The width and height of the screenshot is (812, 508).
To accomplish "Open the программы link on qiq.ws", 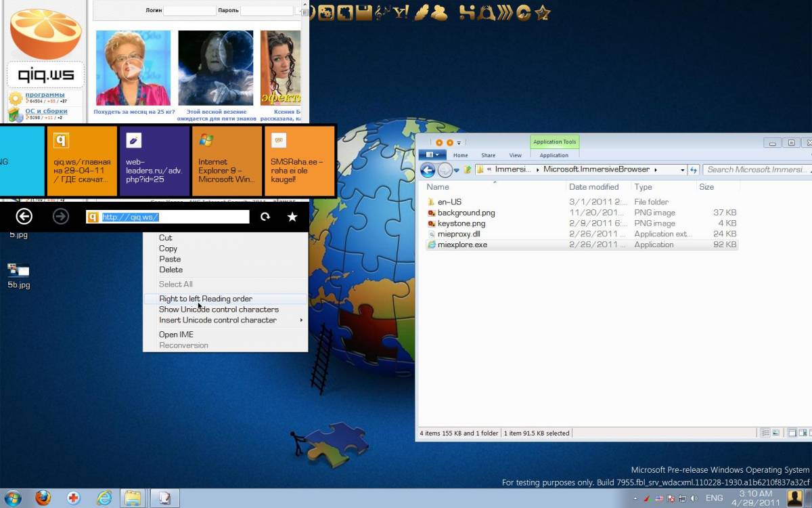I will pyautogui.click(x=45, y=95).
